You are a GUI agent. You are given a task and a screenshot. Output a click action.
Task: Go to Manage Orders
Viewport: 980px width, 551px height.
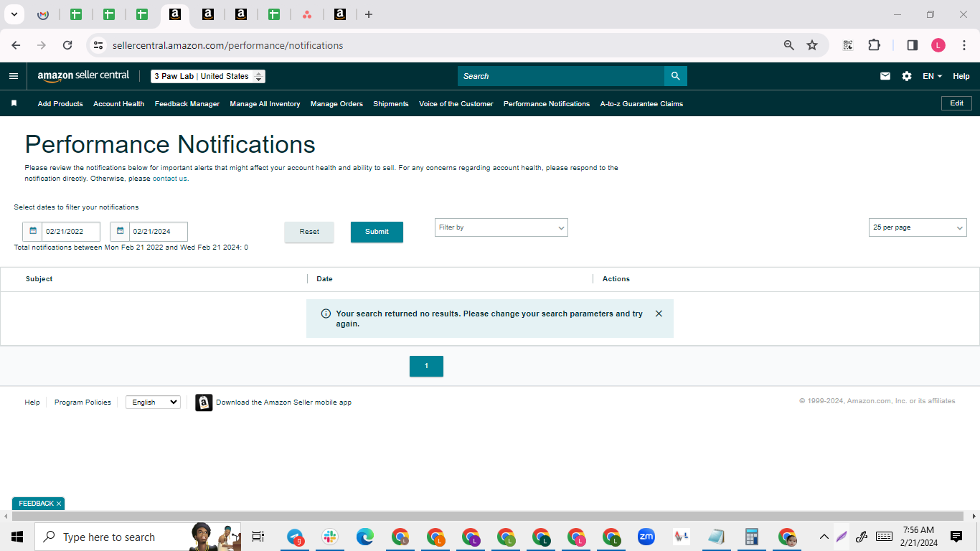coord(336,104)
